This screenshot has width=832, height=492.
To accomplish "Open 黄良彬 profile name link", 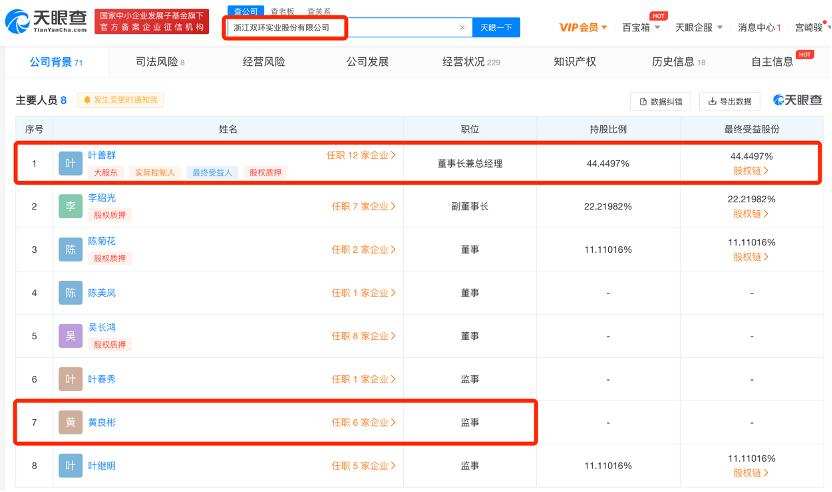I will click(x=102, y=422).
